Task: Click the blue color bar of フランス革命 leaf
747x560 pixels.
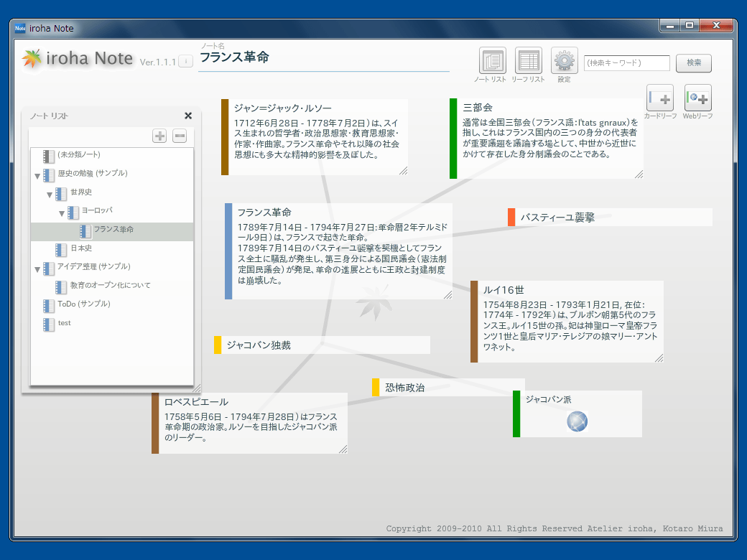Action: click(x=228, y=251)
